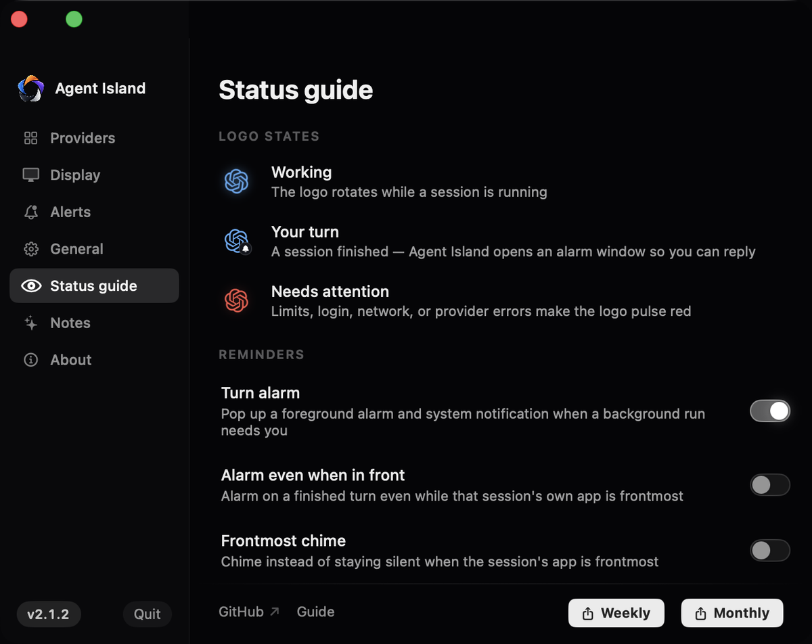This screenshot has height=644, width=812.
Task: Click the Needs attention title text
Action: pyautogui.click(x=330, y=292)
